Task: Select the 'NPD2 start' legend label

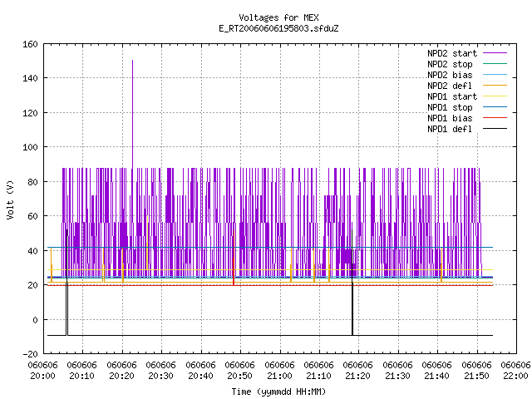Action: click(x=452, y=53)
